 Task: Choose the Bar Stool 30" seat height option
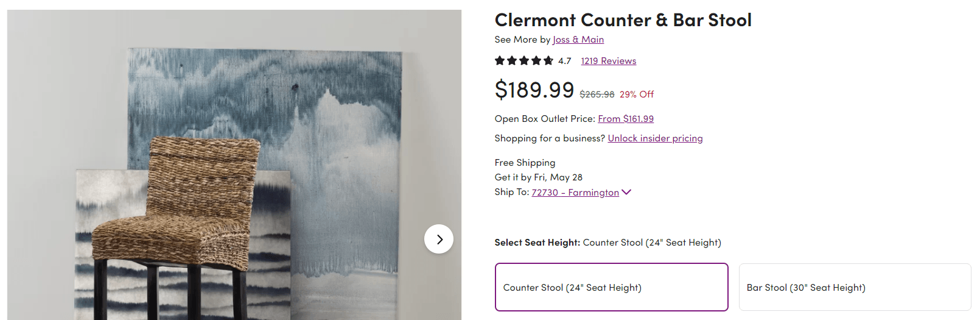[855, 287]
